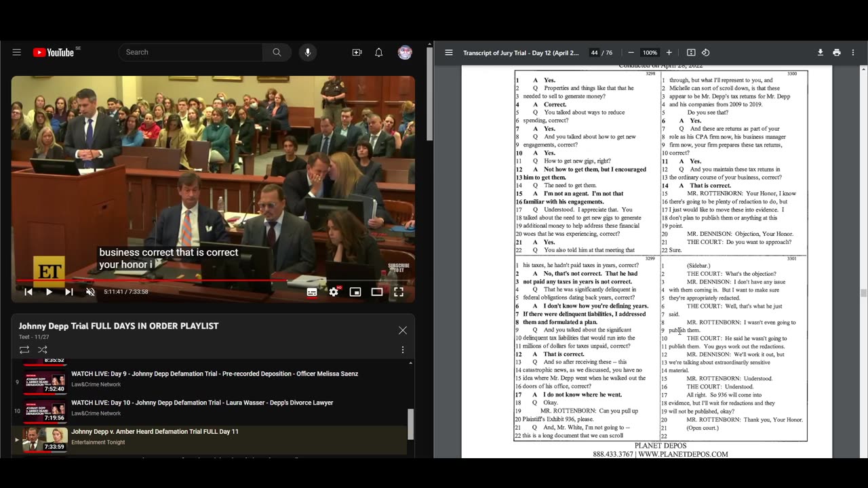The image size is (868, 488).
Task: Click Law&Crime Network channel under Day 10
Action: [96, 413]
